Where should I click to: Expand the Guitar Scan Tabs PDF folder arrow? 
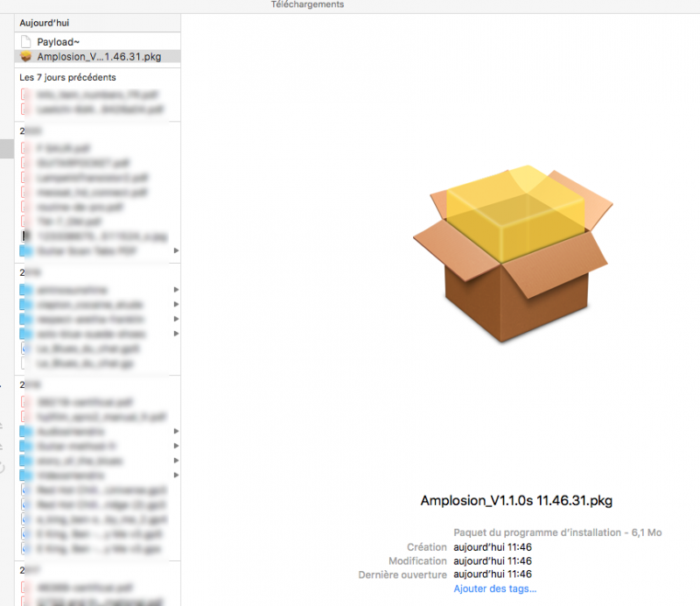pos(176,250)
